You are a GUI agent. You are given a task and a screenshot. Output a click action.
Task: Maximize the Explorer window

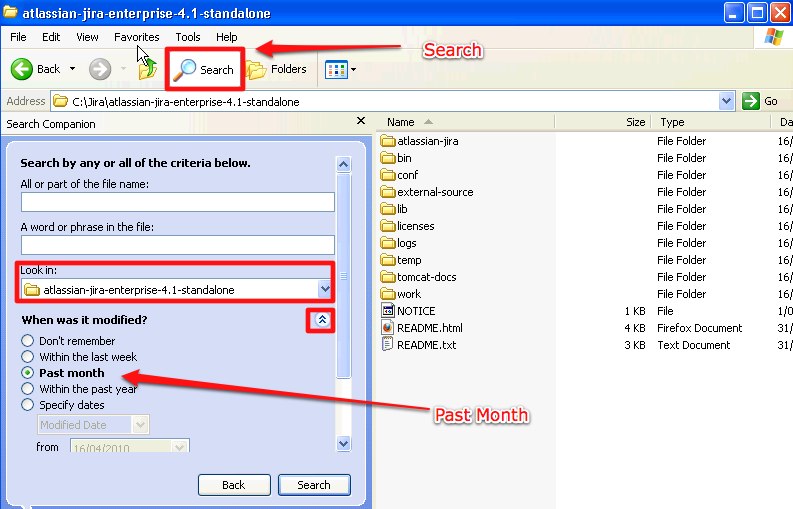click(757, 12)
